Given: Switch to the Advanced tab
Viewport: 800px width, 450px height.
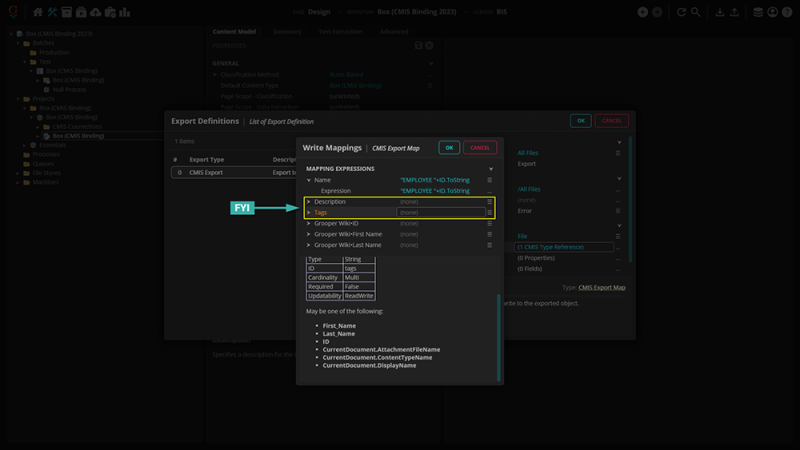Looking at the screenshot, I should pos(393,31).
